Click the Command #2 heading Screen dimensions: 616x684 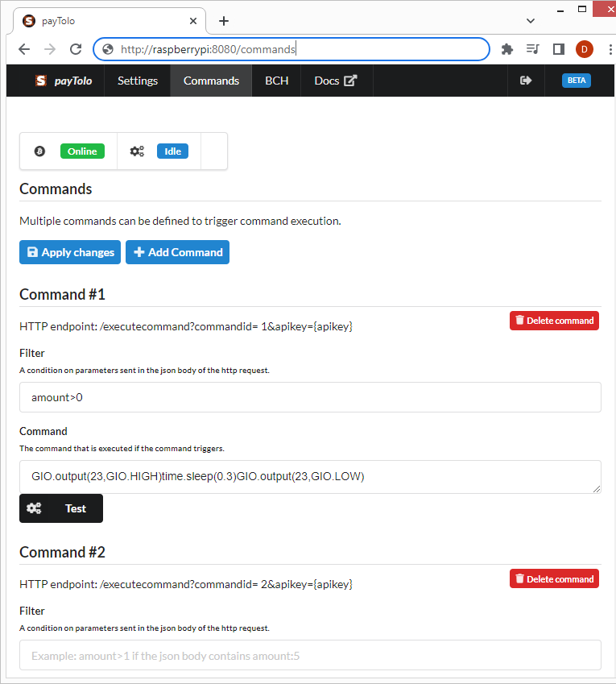(x=62, y=552)
